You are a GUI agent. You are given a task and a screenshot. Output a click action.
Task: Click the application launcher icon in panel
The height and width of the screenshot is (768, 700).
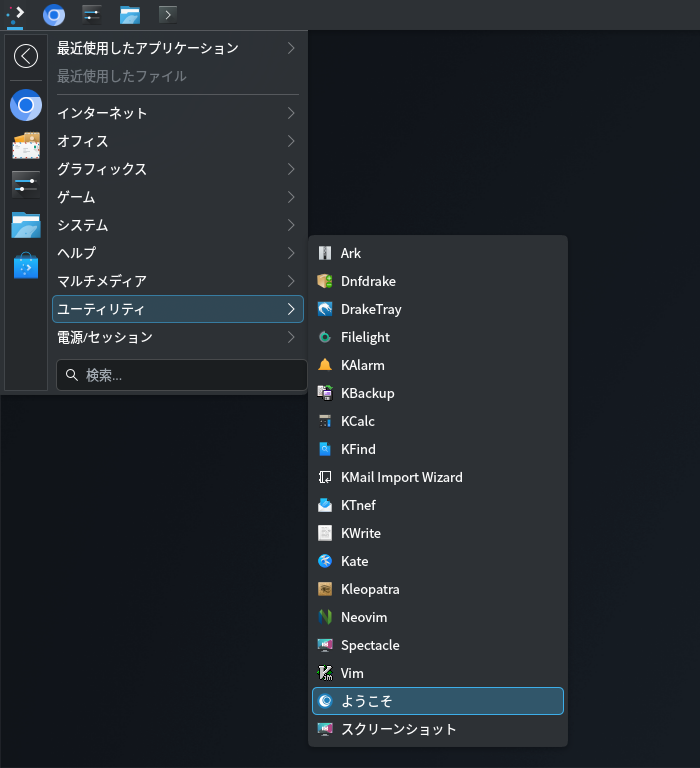tap(15, 14)
